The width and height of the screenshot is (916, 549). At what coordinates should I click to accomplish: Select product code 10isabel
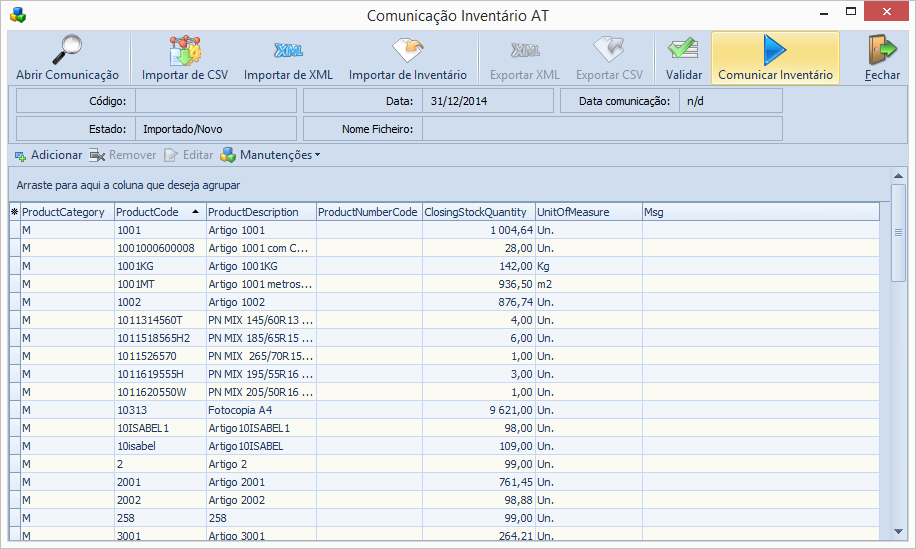coord(160,446)
